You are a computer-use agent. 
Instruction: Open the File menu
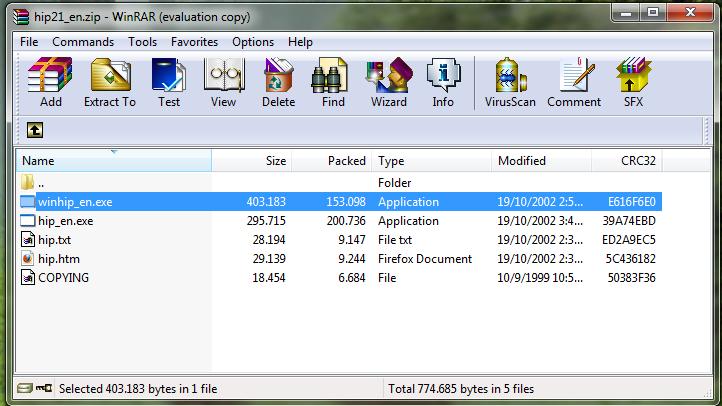[29, 42]
